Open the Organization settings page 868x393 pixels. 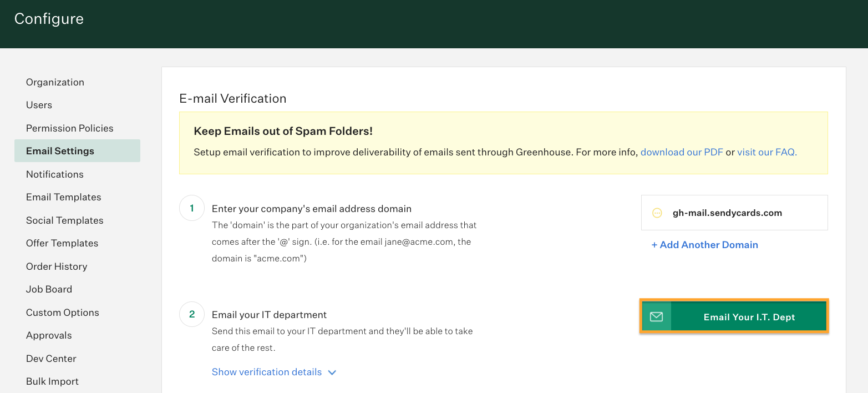(55, 82)
